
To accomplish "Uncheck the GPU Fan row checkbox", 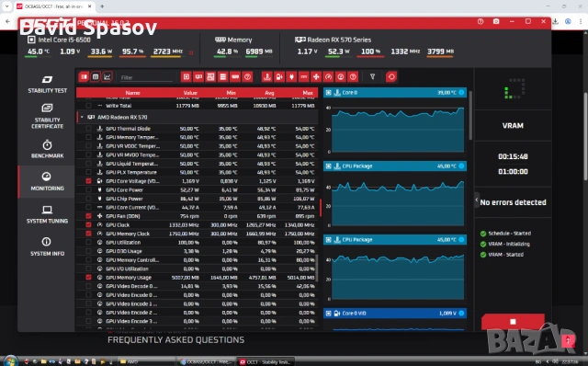I will 88,216.
